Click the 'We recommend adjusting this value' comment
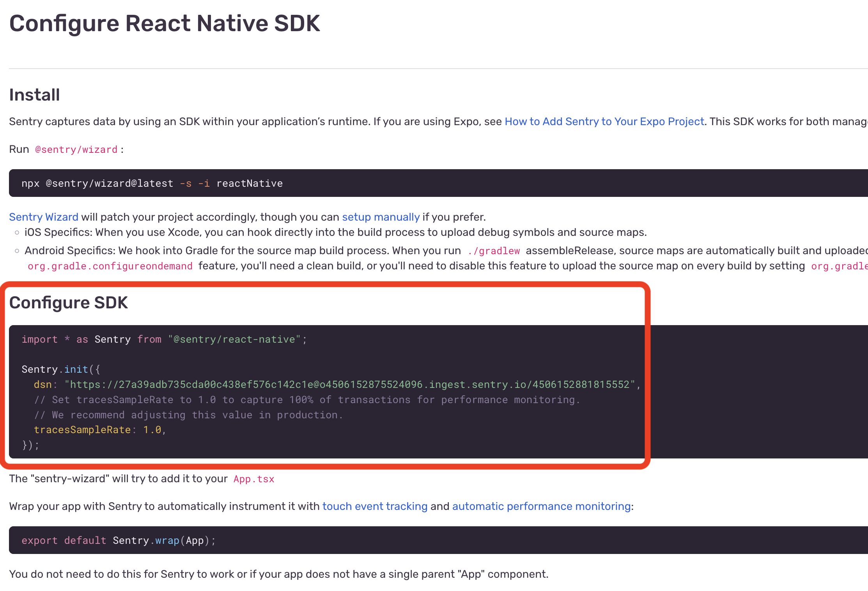 point(188,415)
